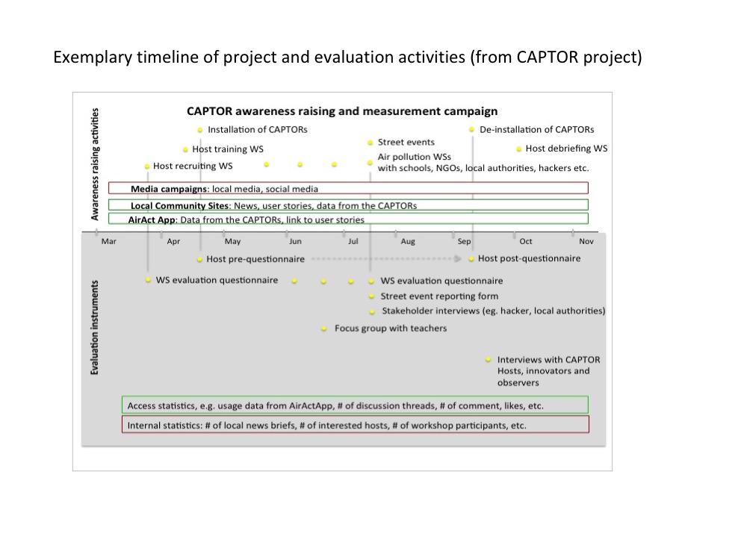Select the 'Local Community Sites' green bar
Image resolution: width=747 pixels, height=560 pixels.
348,205
